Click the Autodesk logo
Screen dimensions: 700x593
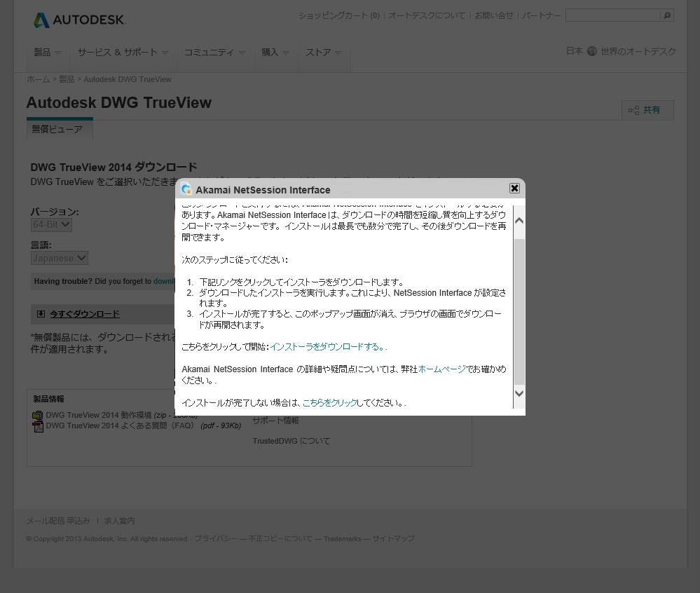80,20
